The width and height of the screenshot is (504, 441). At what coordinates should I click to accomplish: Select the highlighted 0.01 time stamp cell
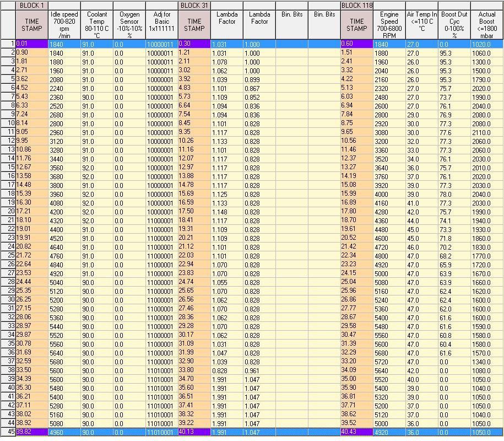[31, 43]
